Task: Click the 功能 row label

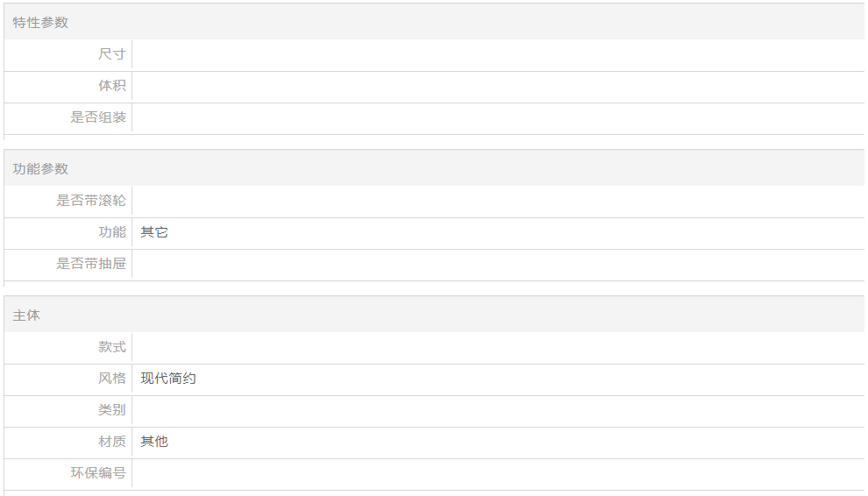Action: (x=112, y=232)
